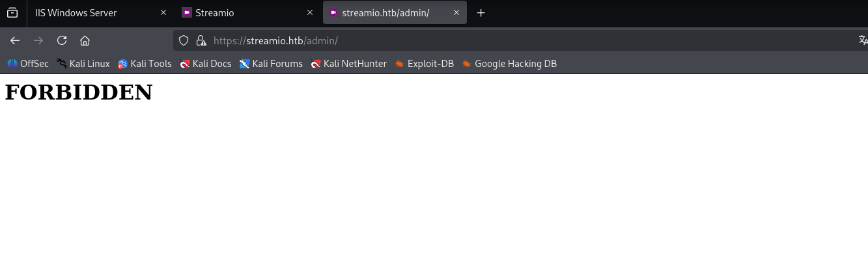Go back to the previous page
This screenshot has width=868, height=257.
tap(15, 40)
